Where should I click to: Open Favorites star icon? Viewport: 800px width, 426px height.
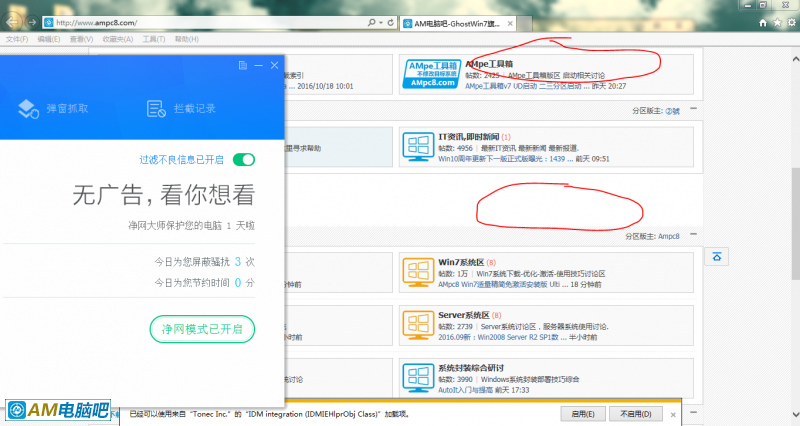pos(777,22)
